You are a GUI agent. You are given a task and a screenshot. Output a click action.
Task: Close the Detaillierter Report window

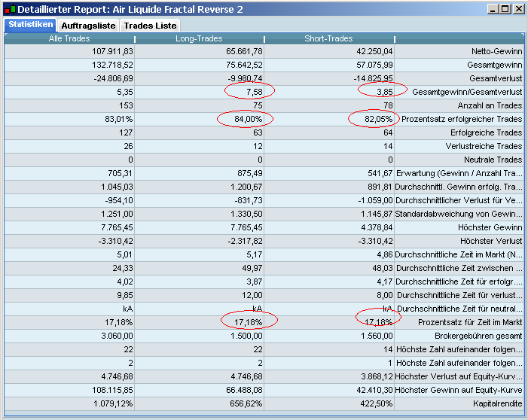517,9
